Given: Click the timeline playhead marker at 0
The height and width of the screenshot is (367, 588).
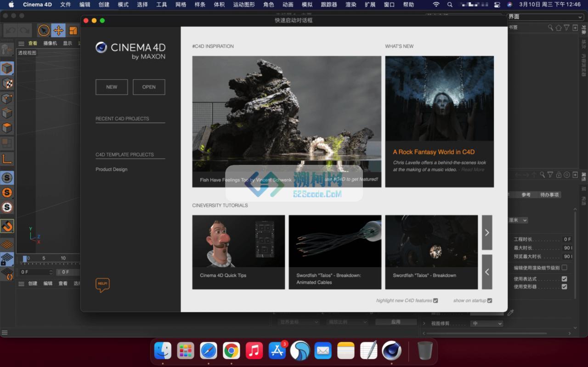Looking at the screenshot, I should pyautogui.click(x=25, y=259).
